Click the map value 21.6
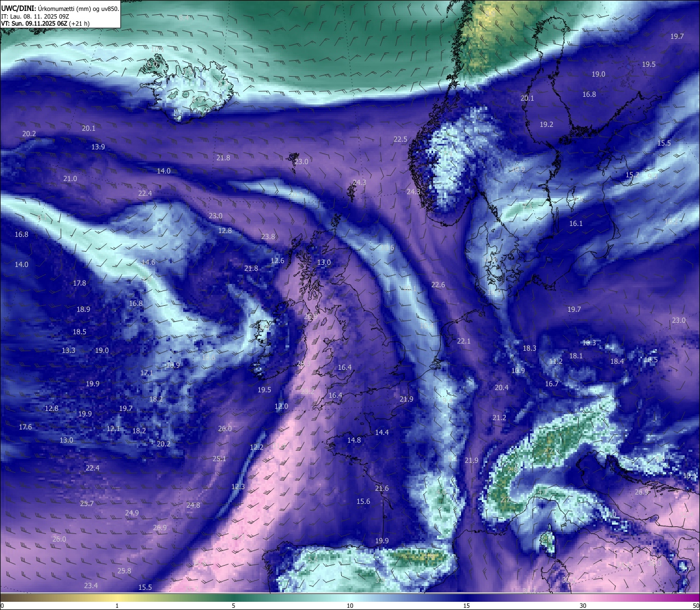The image size is (700, 610). pyautogui.click(x=382, y=488)
